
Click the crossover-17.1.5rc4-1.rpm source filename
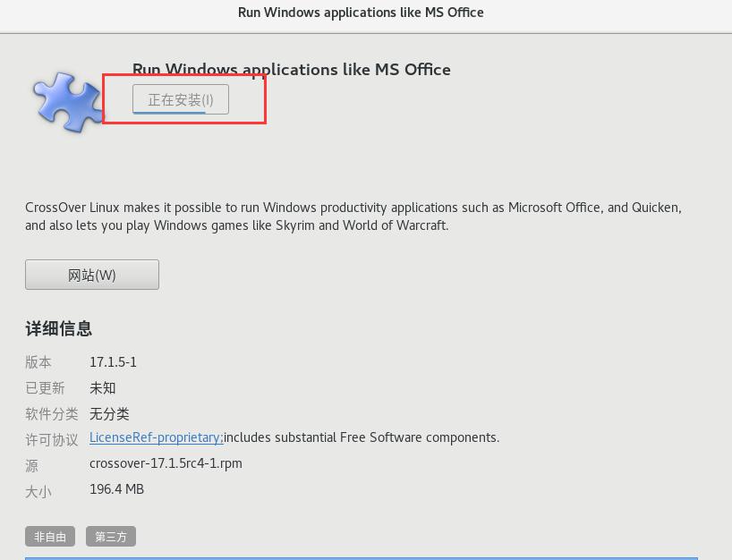tap(166, 463)
